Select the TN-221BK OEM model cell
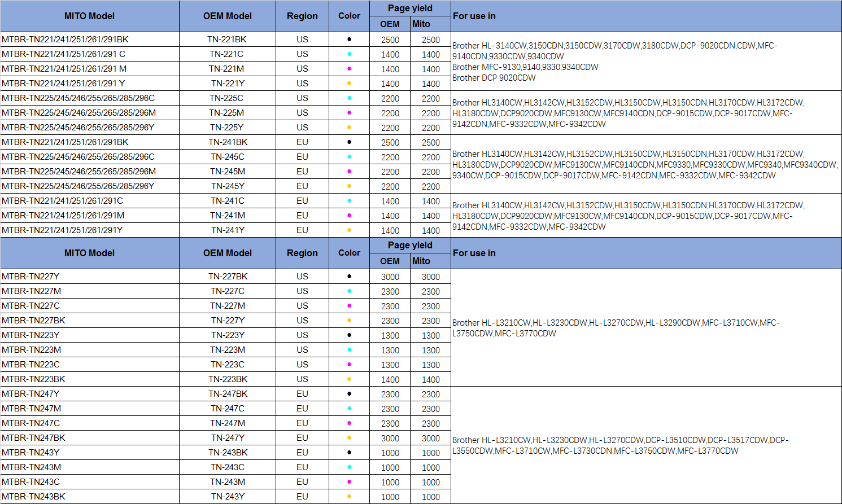 tap(227, 40)
